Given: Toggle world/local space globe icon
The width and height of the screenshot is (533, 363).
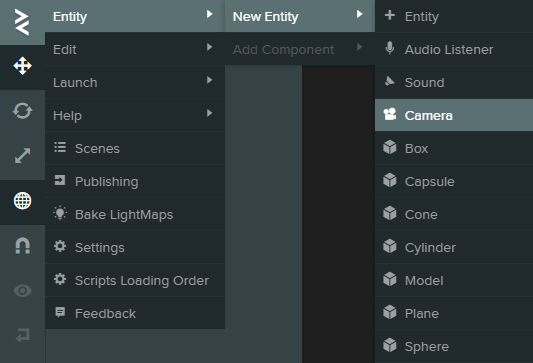Looking at the screenshot, I should pyautogui.click(x=22, y=201).
